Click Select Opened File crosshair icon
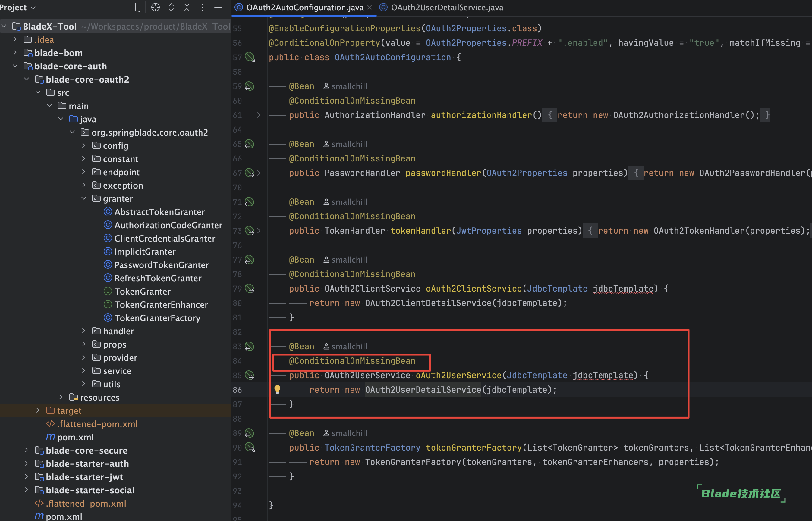Screen dimensions: 812x521 (x=155, y=8)
